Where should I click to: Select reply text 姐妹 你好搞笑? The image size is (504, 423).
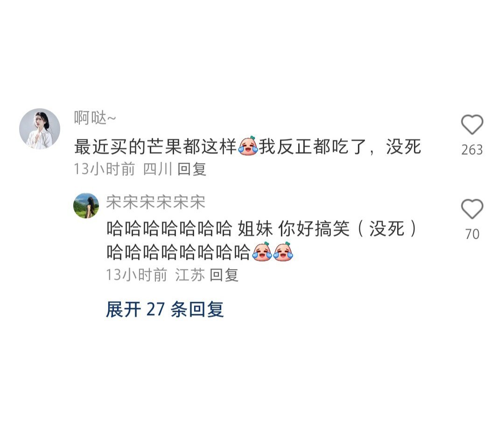coord(294,229)
